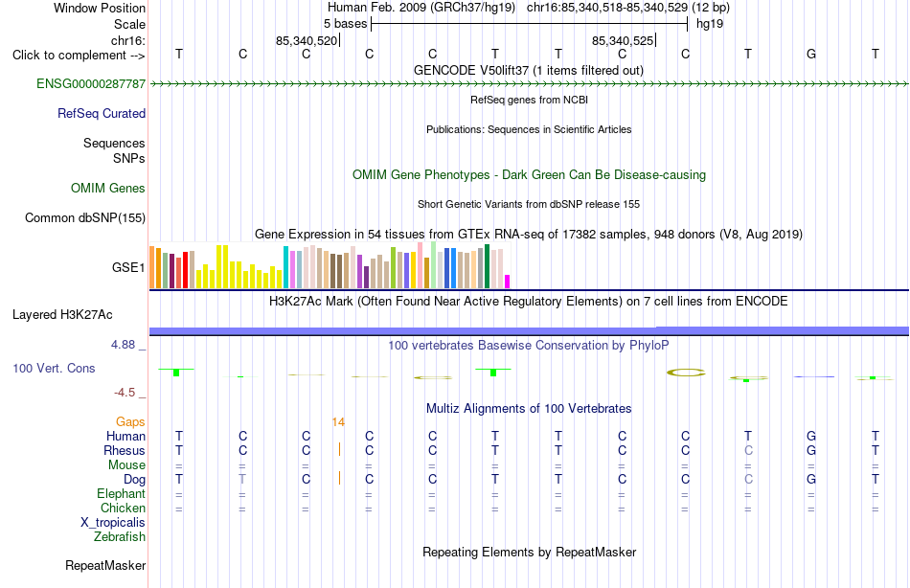Select the Human alignment row label

point(125,436)
